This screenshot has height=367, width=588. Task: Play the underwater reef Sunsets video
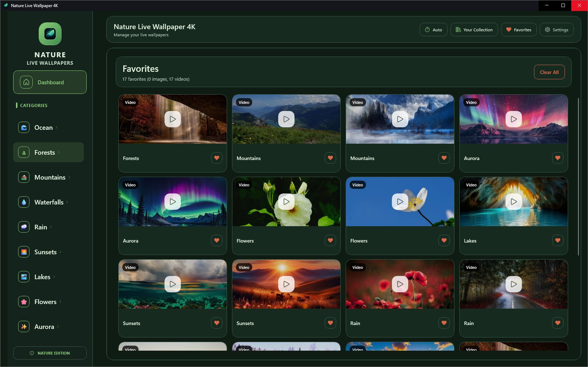click(173, 284)
